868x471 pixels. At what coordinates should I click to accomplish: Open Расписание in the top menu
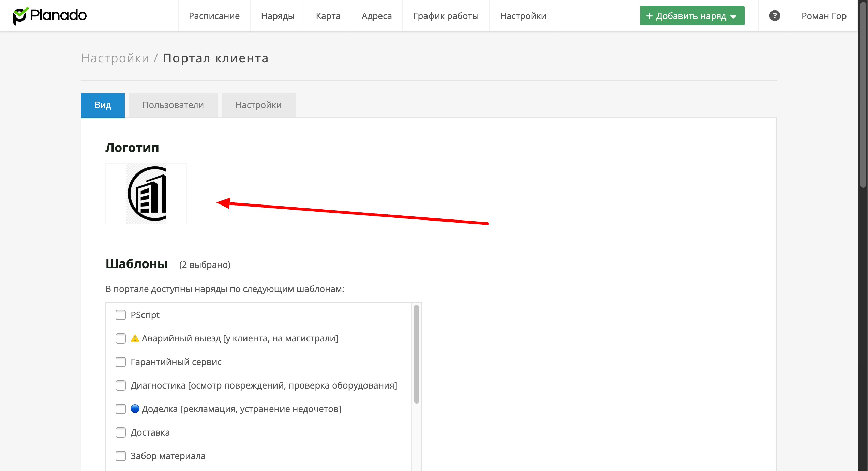coord(214,16)
